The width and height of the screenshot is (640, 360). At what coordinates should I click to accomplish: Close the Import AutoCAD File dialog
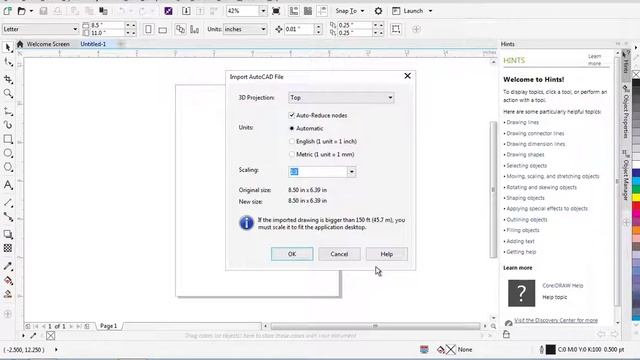point(407,76)
